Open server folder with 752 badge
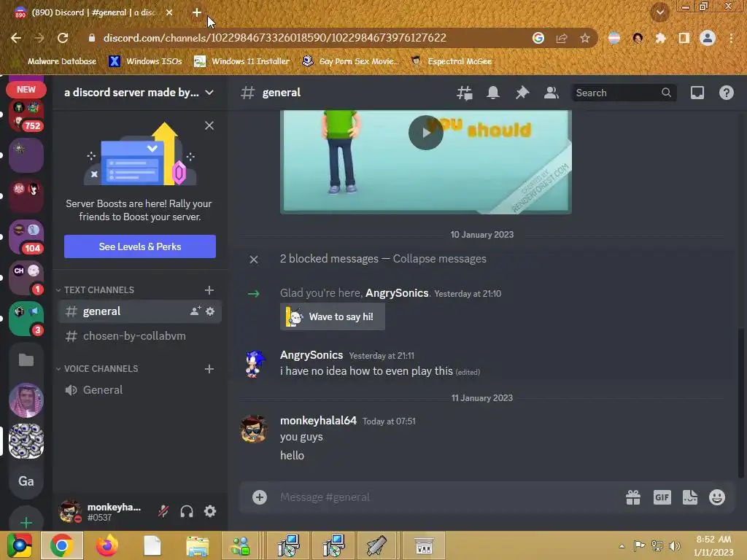This screenshot has height=560, width=747. [x=26, y=115]
